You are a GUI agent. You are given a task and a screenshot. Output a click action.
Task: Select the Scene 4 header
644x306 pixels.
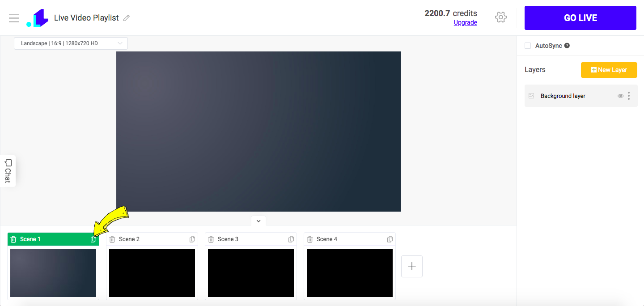click(x=350, y=239)
